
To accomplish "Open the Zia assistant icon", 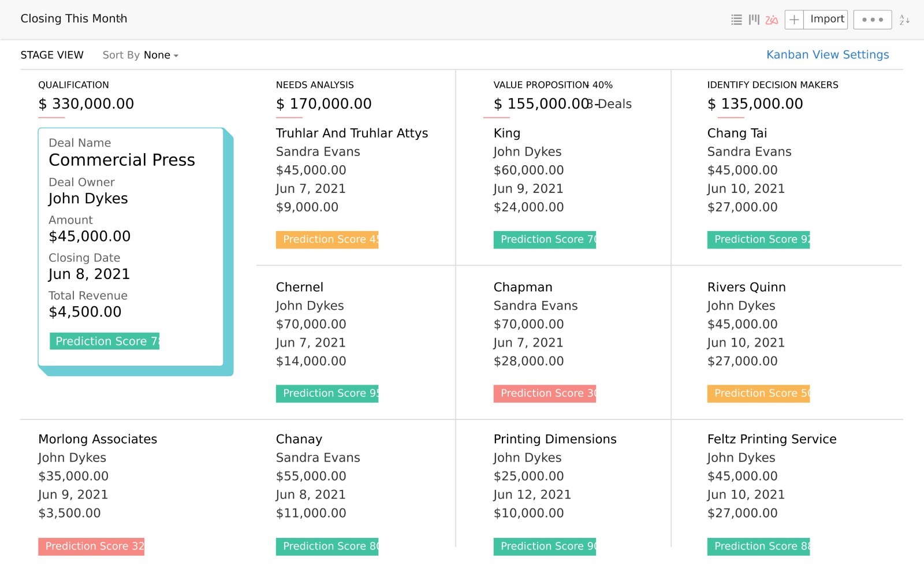I will (x=772, y=20).
